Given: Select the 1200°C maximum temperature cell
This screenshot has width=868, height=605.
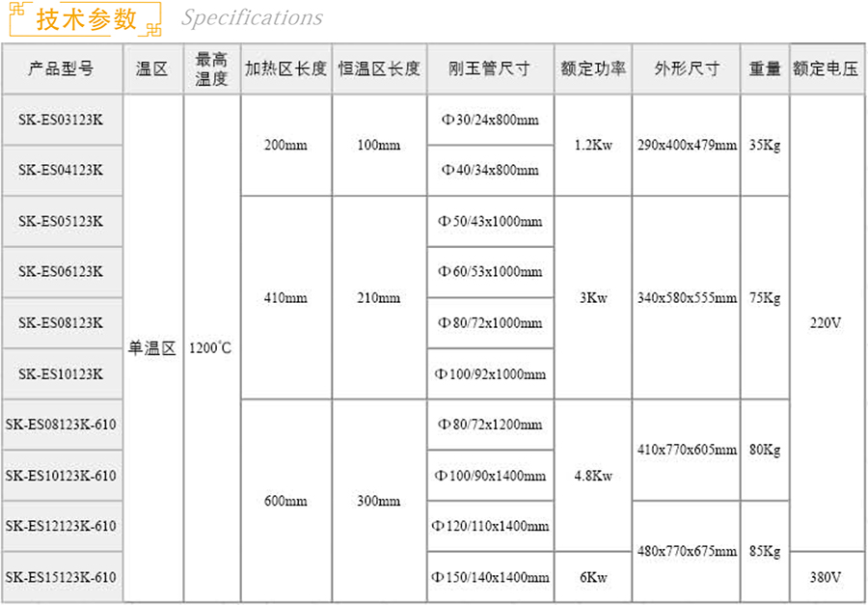Looking at the screenshot, I should coord(211,348).
